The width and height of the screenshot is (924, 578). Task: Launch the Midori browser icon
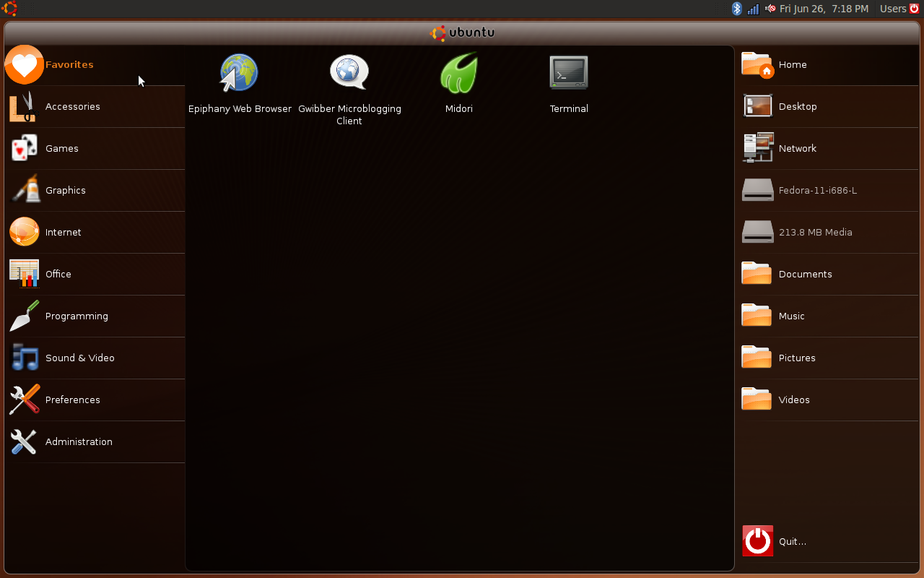point(459,72)
